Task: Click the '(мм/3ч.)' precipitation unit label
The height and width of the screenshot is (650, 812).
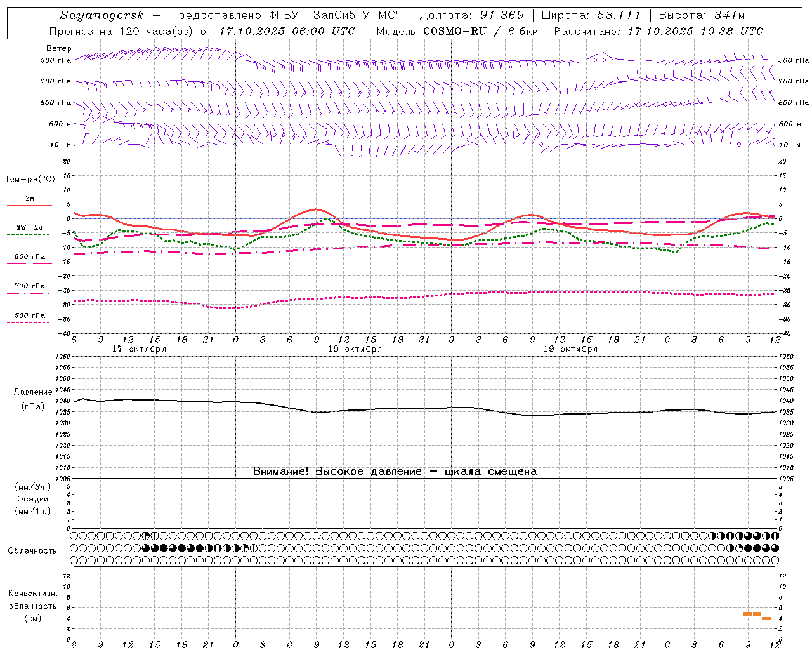Action: [32, 487]
